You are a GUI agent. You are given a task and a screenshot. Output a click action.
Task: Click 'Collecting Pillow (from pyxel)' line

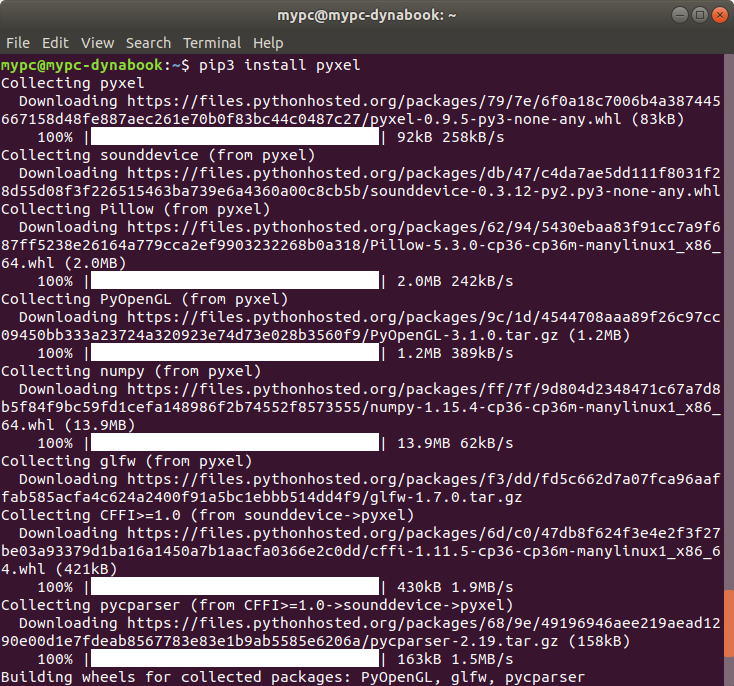[x=135, y=209]
